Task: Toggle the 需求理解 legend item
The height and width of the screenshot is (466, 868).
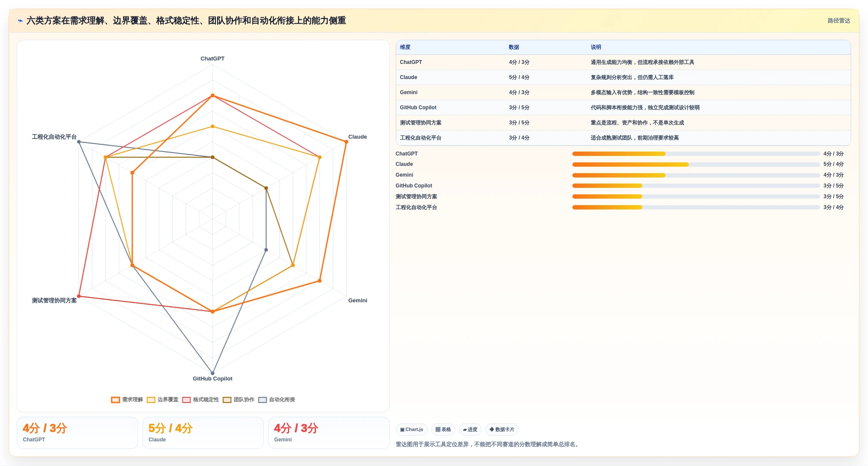Action: click(127, 400)
